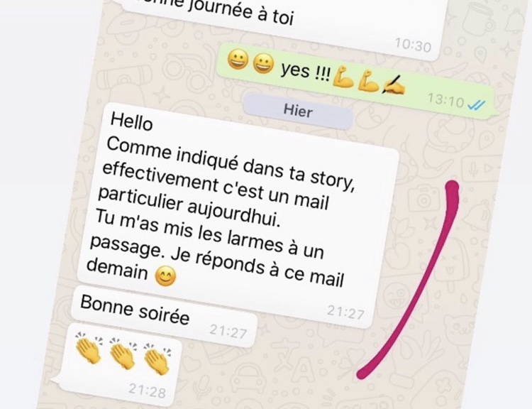Click the 10:30 timestamp
This screenshot has height=409, width=532.
click(x=413, y=45)
